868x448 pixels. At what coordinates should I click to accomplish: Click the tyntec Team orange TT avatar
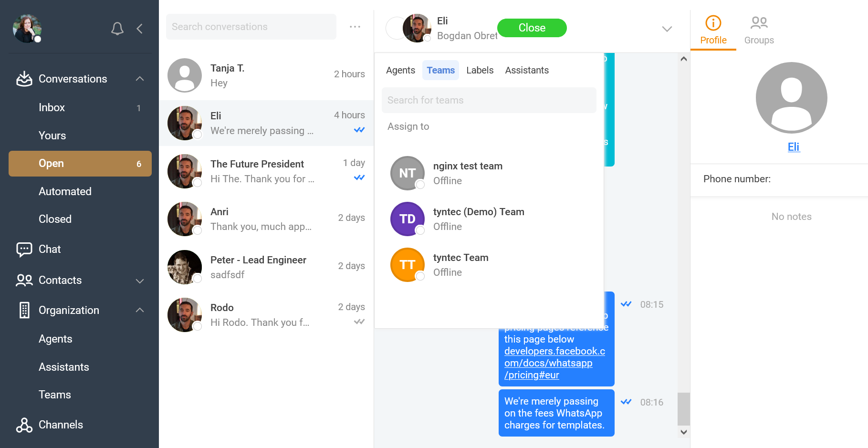(x=407, y=265)
